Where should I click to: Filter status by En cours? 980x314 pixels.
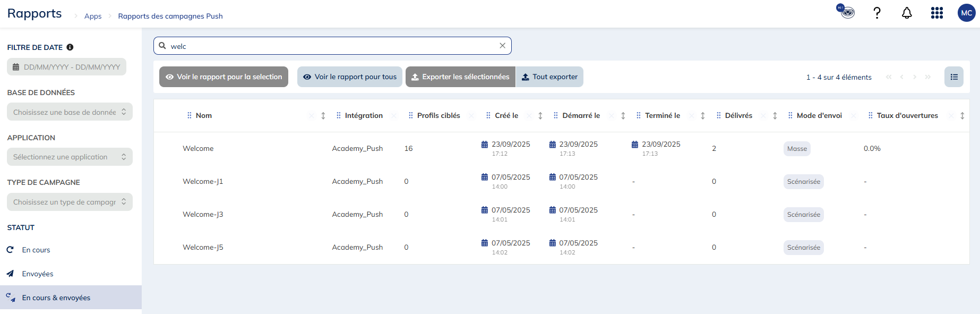[36, 250]
